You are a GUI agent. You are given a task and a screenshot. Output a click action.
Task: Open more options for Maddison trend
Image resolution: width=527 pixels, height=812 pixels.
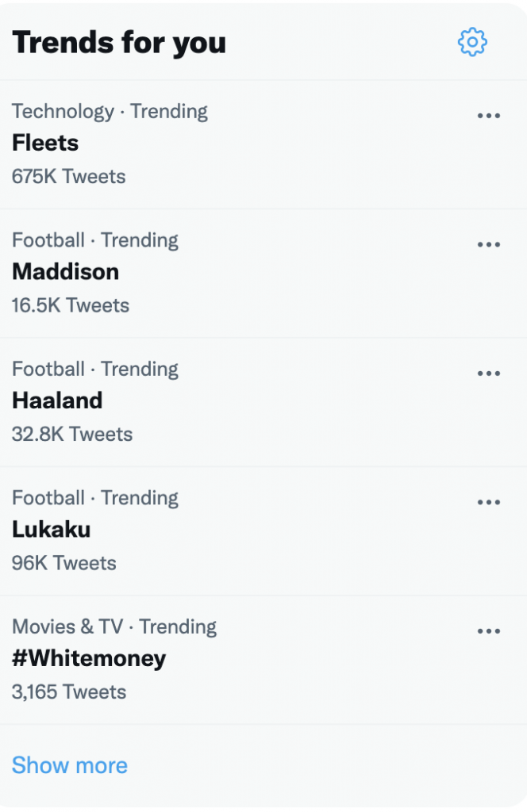(488, 244)
